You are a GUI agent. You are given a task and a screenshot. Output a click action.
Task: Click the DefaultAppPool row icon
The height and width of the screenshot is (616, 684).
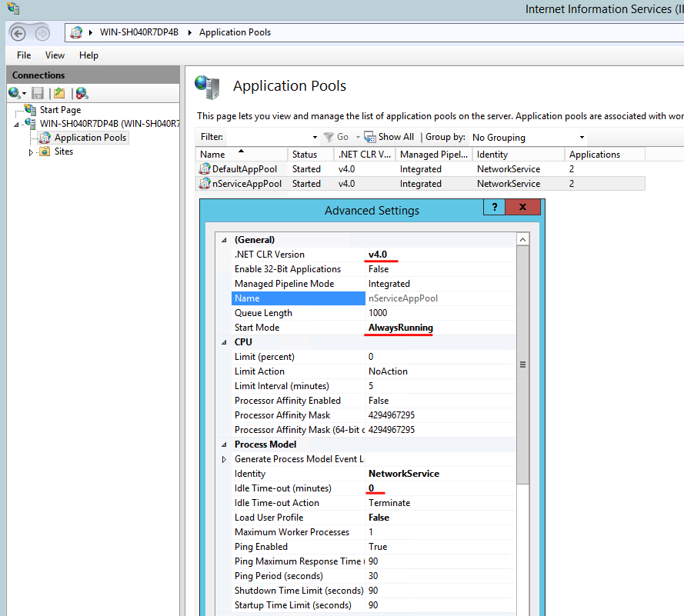205,169
